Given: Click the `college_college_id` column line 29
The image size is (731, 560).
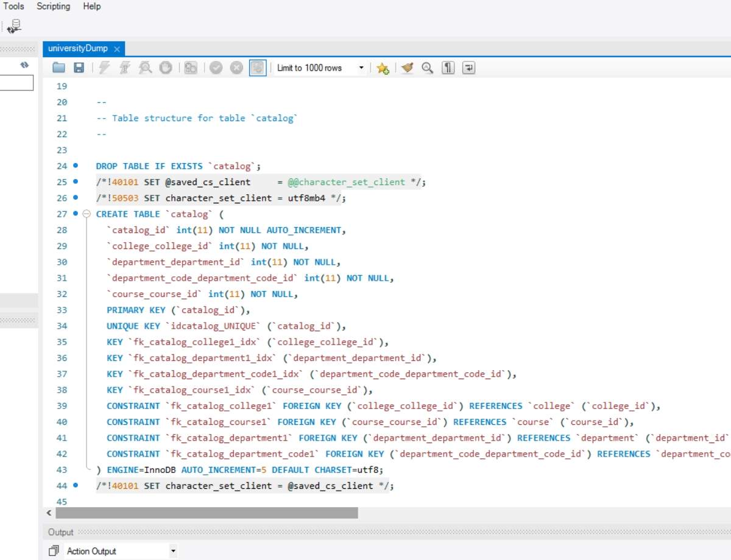Looking at the screenshot, I should click(208, 246).
